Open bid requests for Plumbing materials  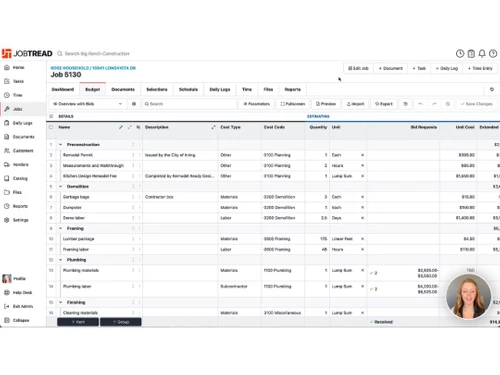point(404,273)
